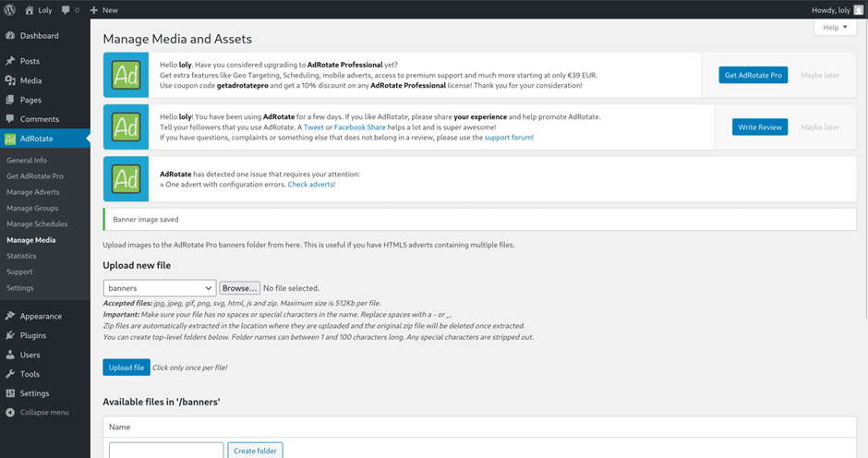
Task: Follow the Check adverts link
Action: point(310,185)
